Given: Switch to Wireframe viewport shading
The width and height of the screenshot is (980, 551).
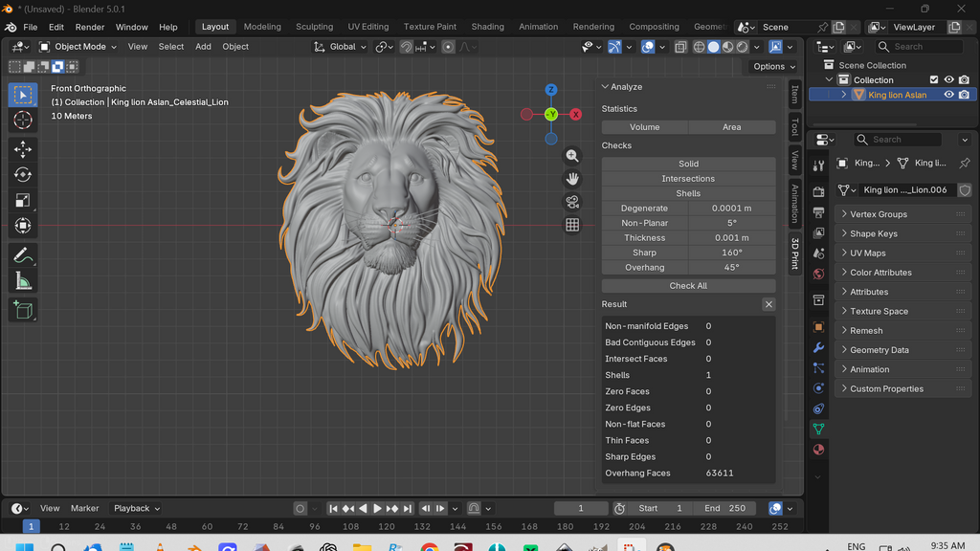Looking at the screenshot, I should [699, 47].
